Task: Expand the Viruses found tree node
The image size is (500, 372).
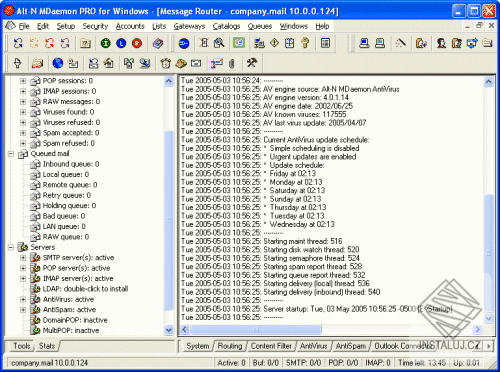Action: [23, 112]
